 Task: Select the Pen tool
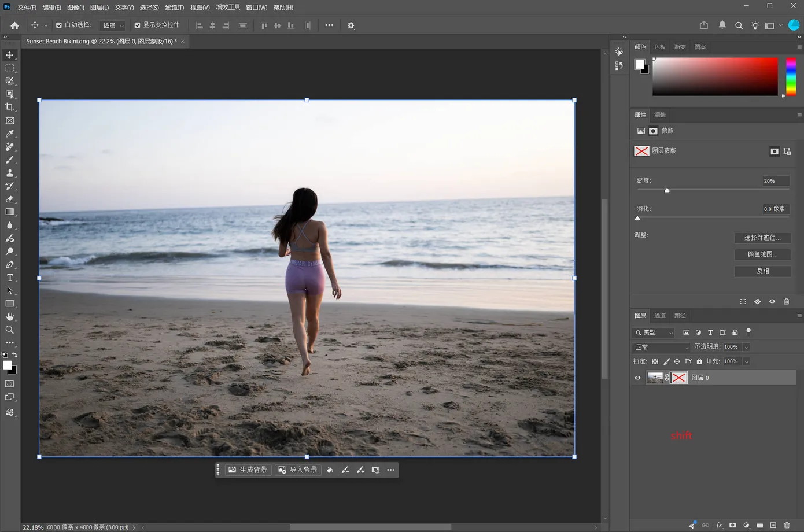tap(10, 265)
